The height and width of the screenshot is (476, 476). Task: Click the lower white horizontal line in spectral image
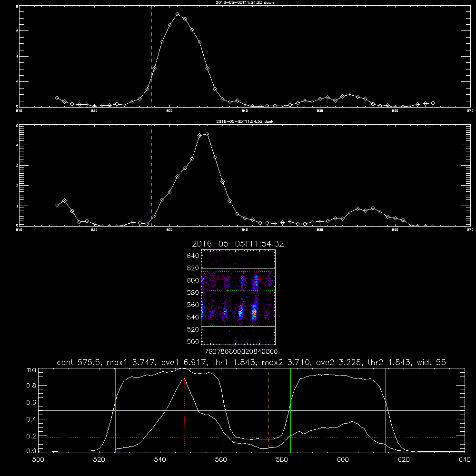pos(238,326)
